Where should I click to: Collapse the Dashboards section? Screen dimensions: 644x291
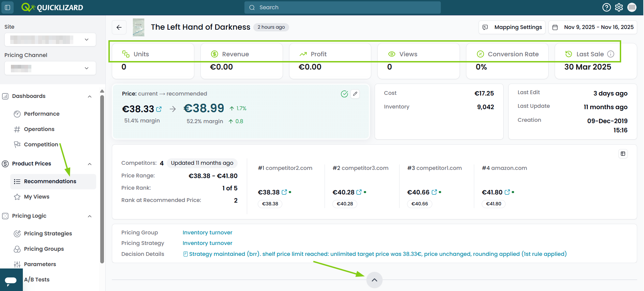[90, 97]
